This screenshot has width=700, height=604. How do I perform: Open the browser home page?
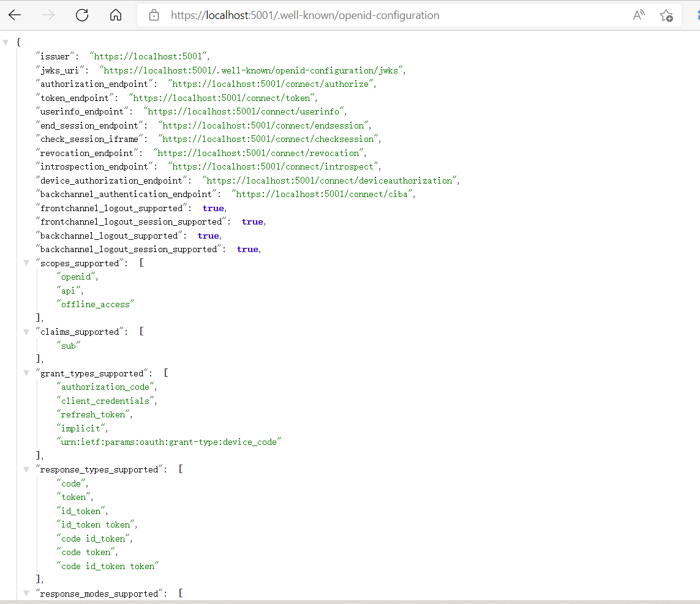coord(115,15)
